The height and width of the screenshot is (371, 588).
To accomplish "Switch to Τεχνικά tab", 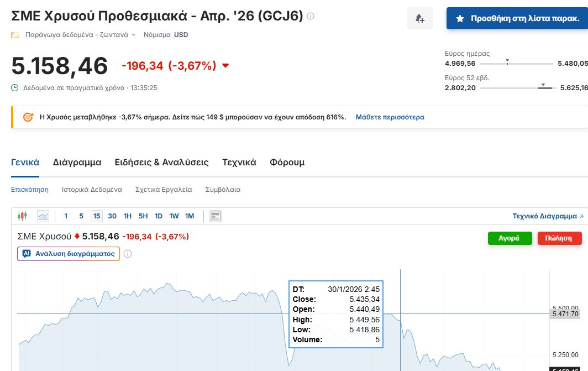I will (x=239, y=163).
